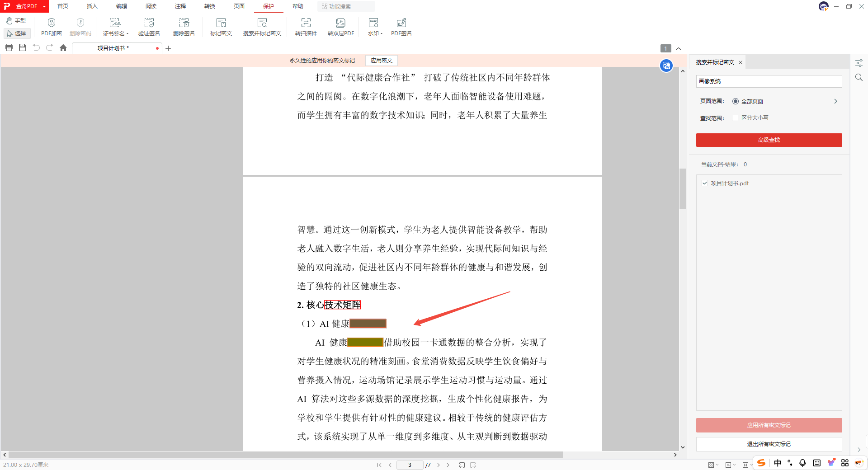Click the blue floating Word convert icon
Viewport: 868px width, 470px height.
(666, 66)
